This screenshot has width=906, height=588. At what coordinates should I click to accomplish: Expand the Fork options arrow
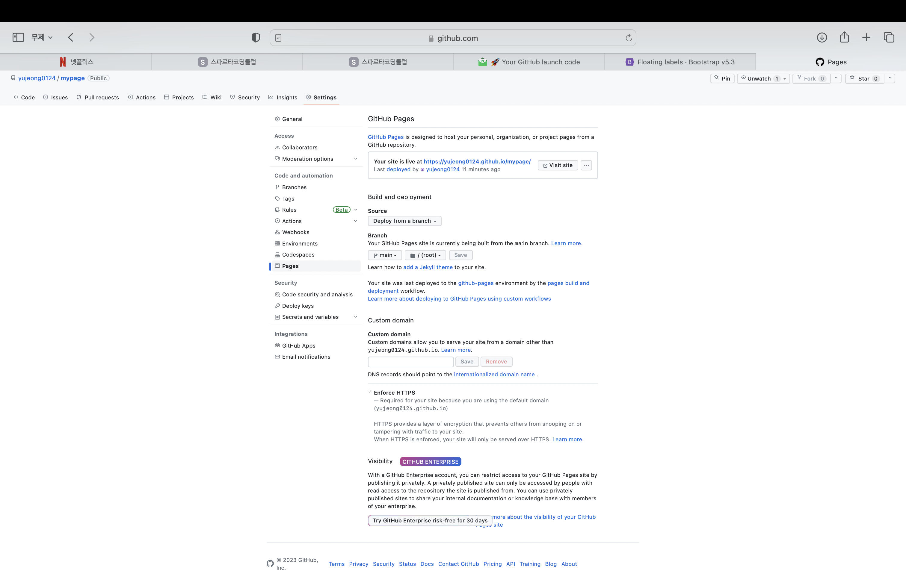pos(836,78)
